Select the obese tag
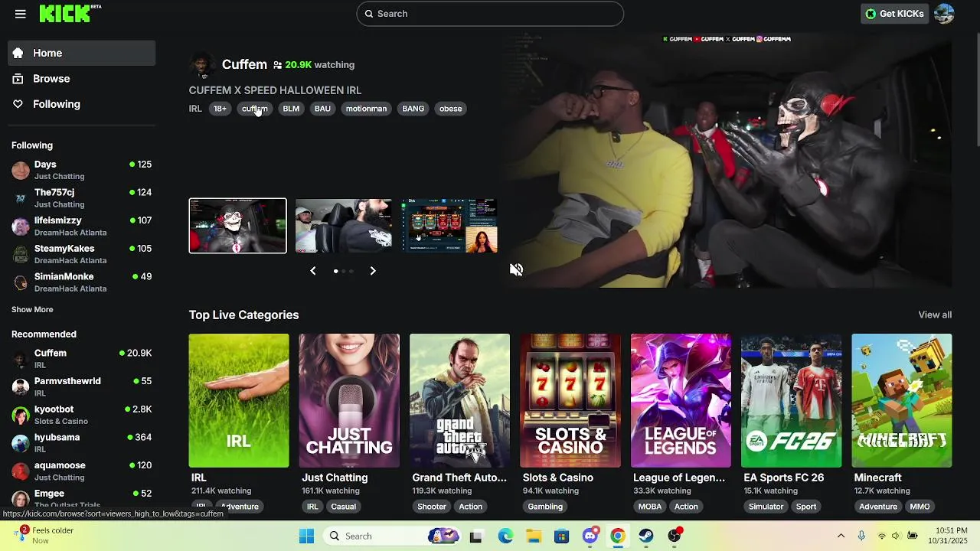This screenshot has width=980, height=551. 450,109
